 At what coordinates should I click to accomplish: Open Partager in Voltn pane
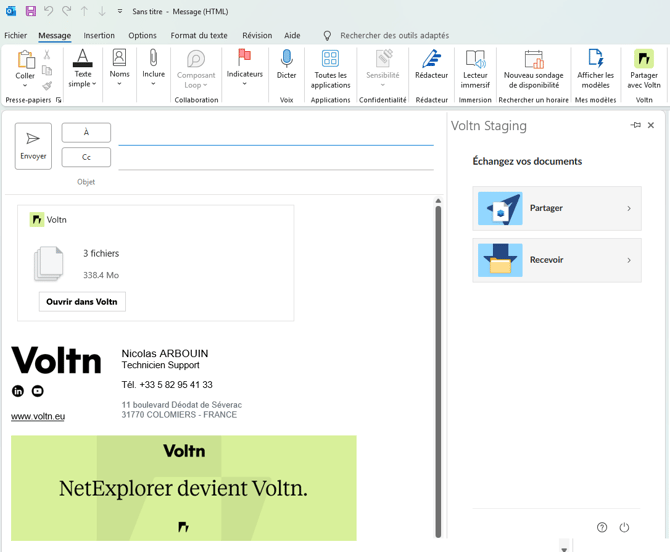[557, 208]
